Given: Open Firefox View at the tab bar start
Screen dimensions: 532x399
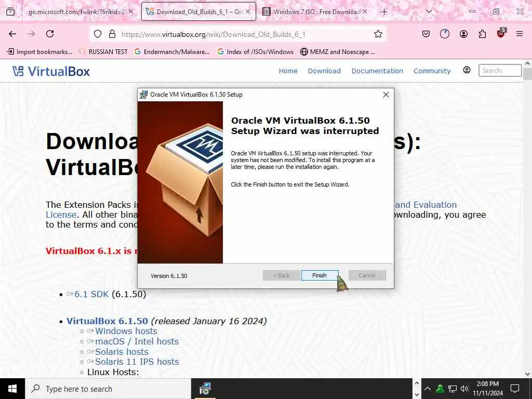Looking at the screenshot, I should pos(10,12).
